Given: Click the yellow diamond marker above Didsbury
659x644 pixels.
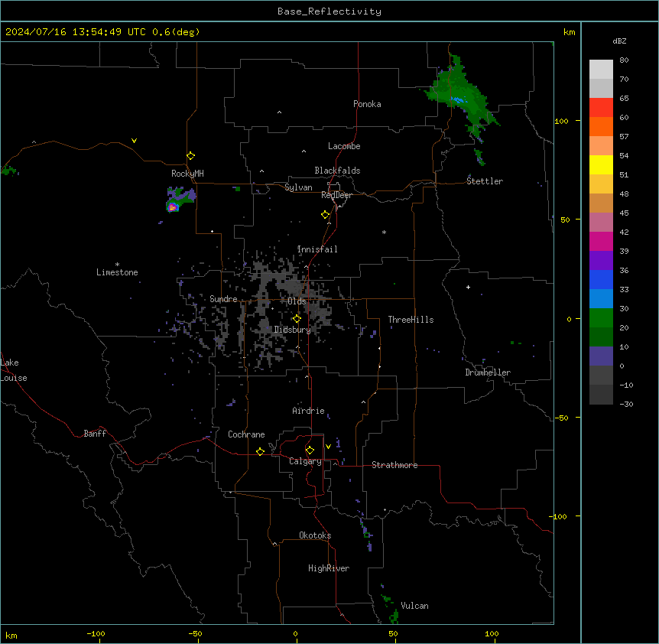Looking at the screenshot, I should pyautogui.click(x=297, y=319).
